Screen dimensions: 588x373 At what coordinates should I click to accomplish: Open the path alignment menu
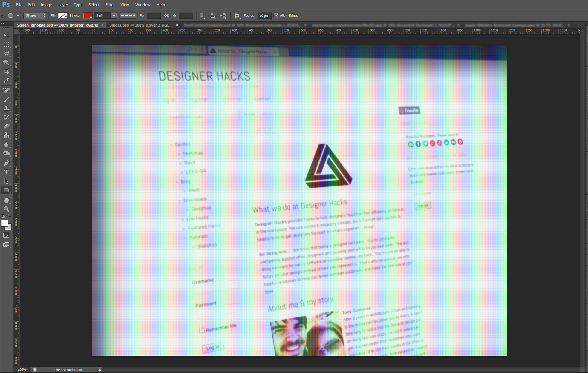(212, 16)
